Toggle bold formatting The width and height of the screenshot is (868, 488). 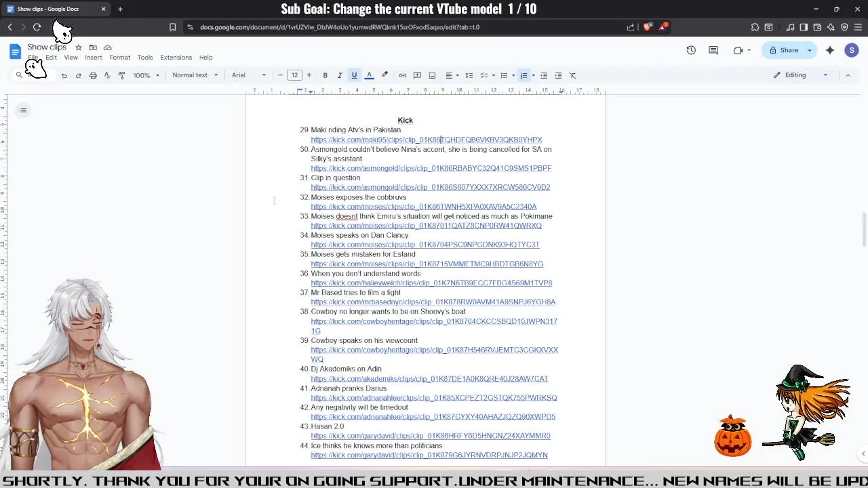tap(325, 75)
